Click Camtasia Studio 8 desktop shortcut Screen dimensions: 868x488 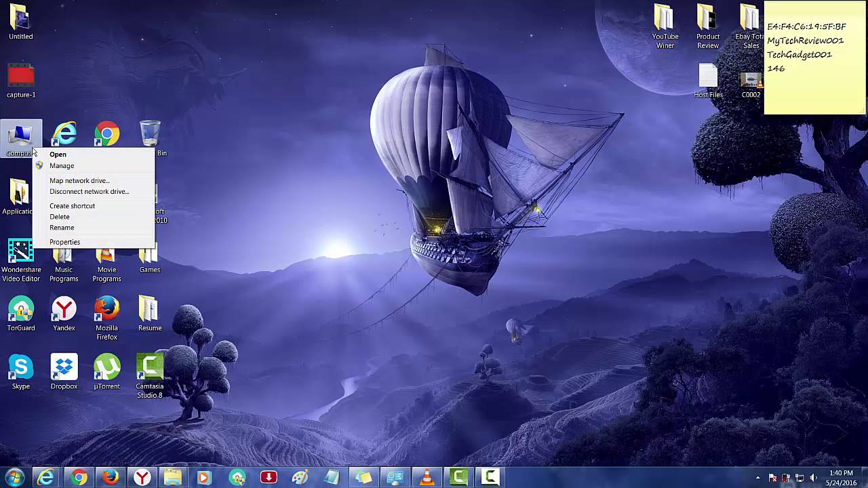coord(150,376)
